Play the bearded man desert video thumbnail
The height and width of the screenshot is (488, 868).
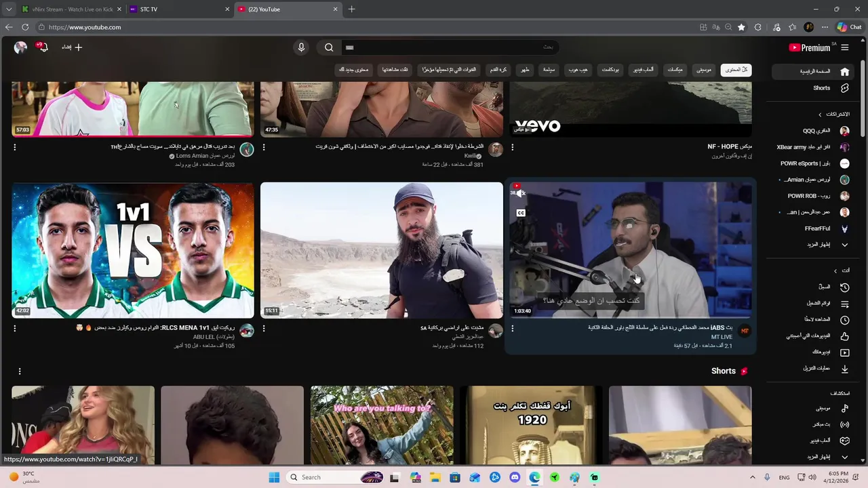point(382,250)
